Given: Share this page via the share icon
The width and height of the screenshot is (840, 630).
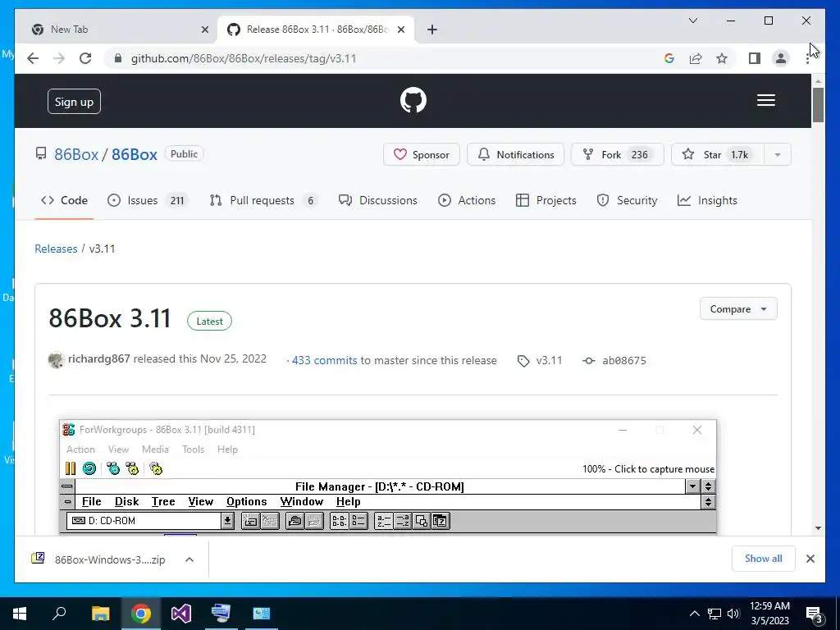Looking at the screenshot, I should click(696, 58).
